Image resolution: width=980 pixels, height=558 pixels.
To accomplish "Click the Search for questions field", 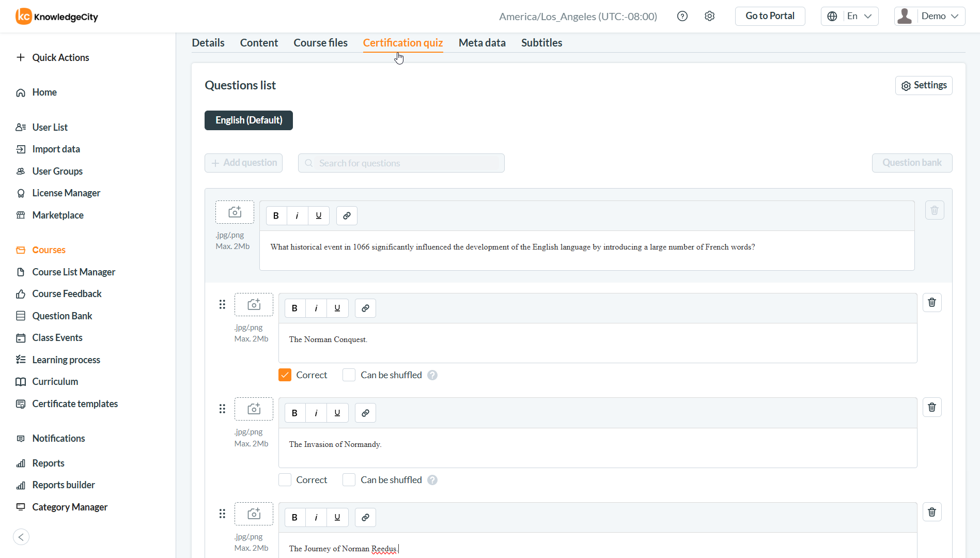I will (401, 163).
